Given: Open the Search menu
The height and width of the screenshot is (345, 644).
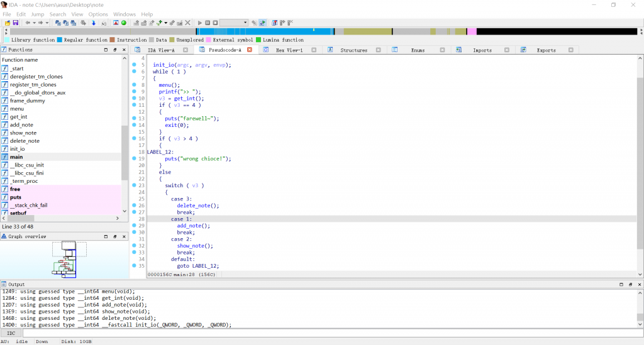Looking at the screenshot, I should pos(58,14).
